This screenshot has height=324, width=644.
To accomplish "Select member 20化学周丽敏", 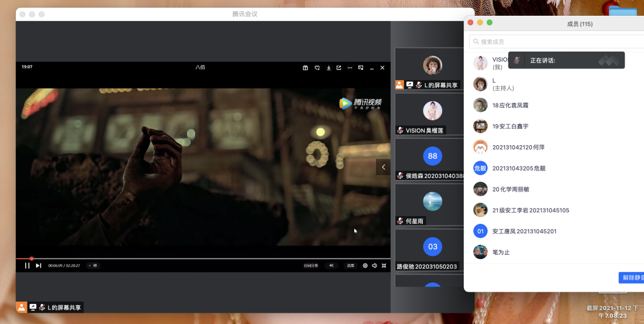I will 554,189.
